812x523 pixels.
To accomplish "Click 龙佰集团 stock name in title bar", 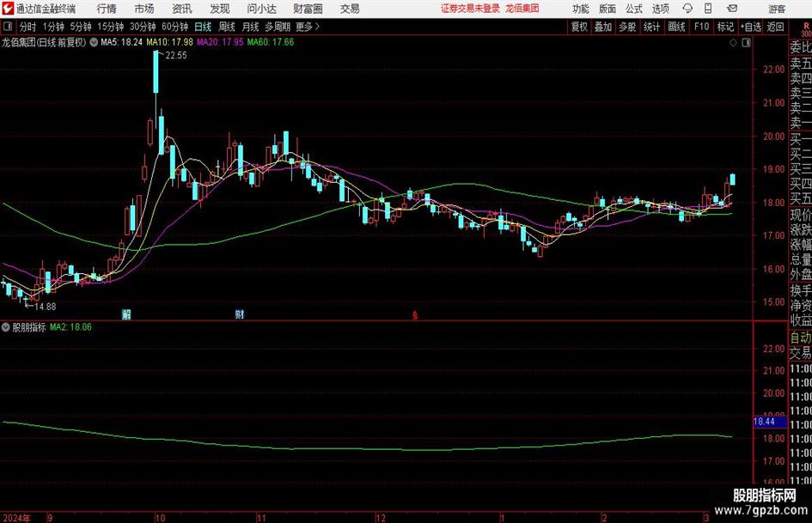I will 522,9.
